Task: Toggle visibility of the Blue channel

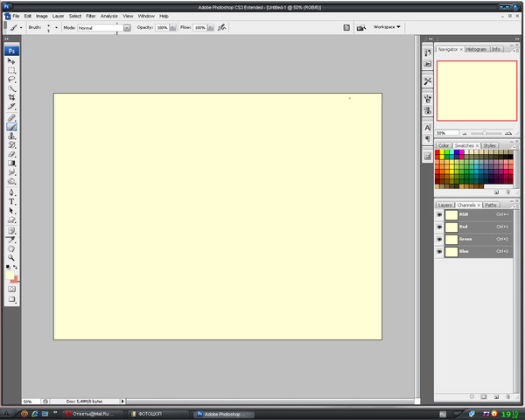Action: tap(439, 251)
